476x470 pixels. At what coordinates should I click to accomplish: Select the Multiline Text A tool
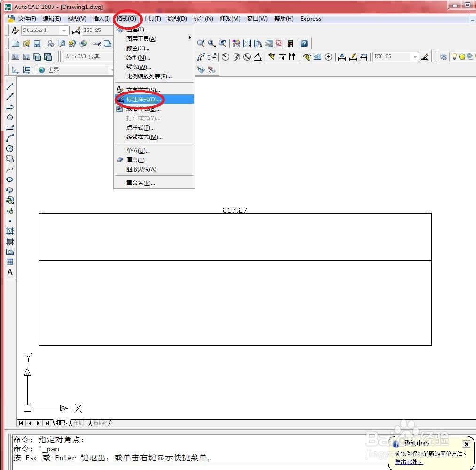[x=10, y=272]
